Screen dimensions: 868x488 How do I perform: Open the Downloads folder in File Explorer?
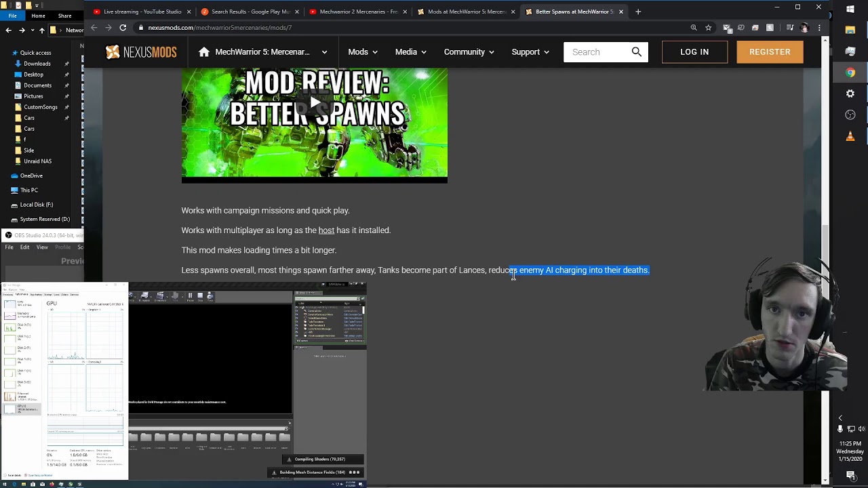37,64
